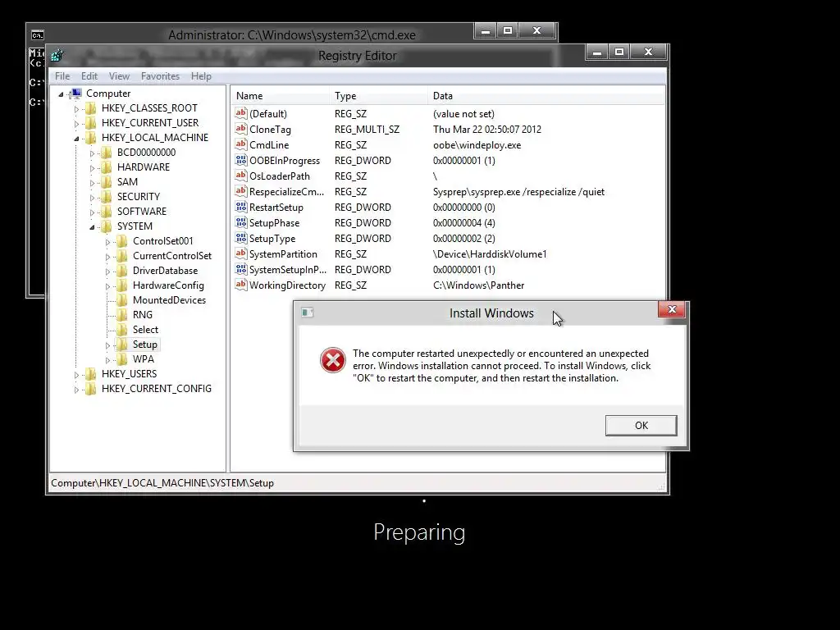Click the RNG folder icon
The height and width of the screenshot is (630, 840).
click(x=122, y=315)
